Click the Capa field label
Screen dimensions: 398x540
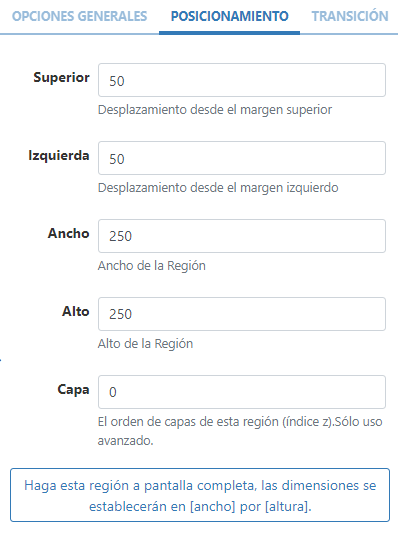pyautogui.click(x=73, y=390)
